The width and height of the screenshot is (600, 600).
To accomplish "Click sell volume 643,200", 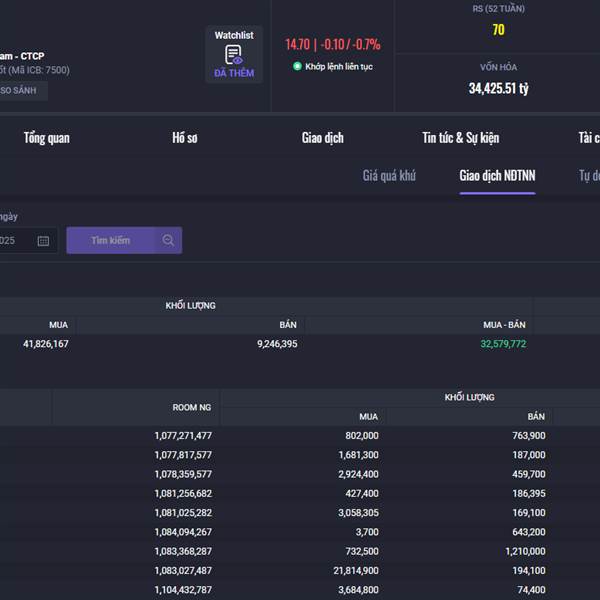I will (x=529, y=532).
